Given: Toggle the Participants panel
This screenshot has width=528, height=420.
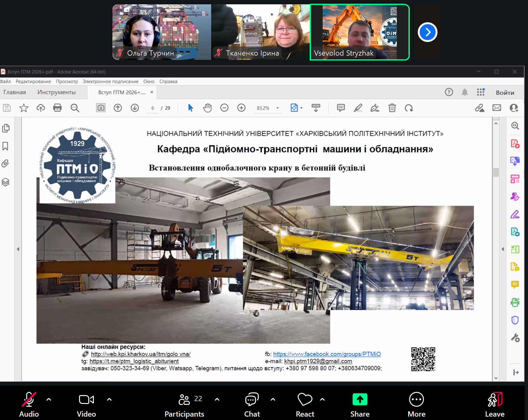Looking at the screenshot, I should click(184, 404).
